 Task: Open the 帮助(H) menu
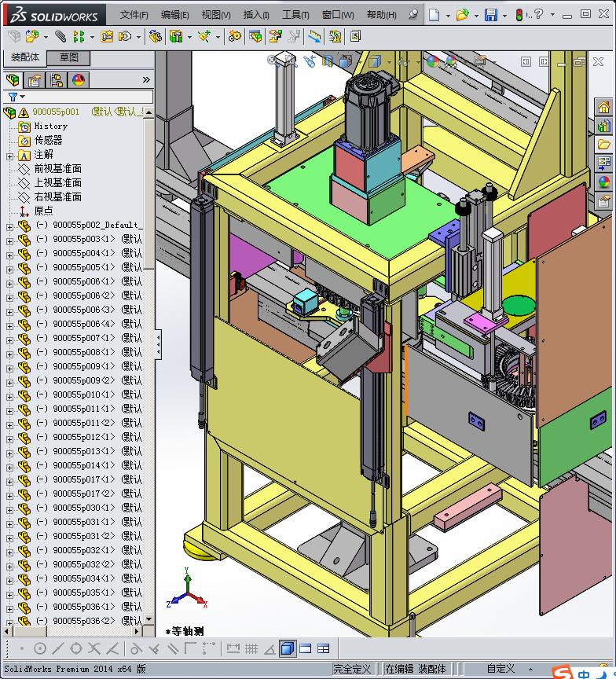(x=381, y=15)
